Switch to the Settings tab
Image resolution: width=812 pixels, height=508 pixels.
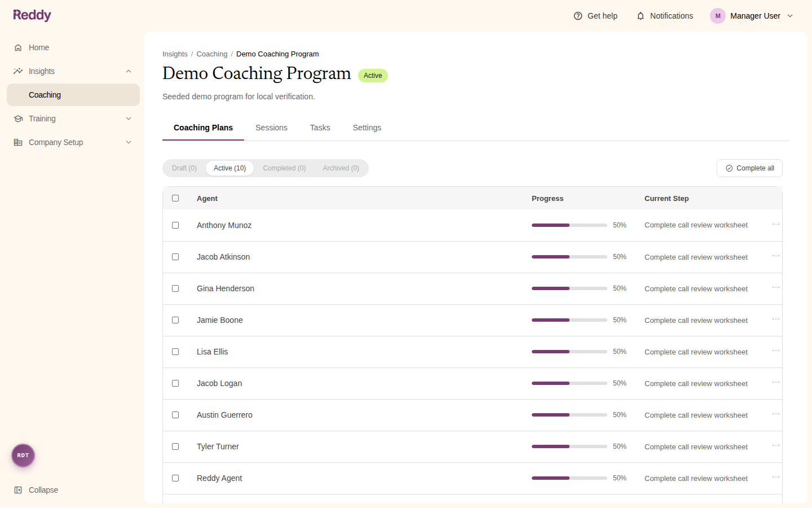coord(367,128)
